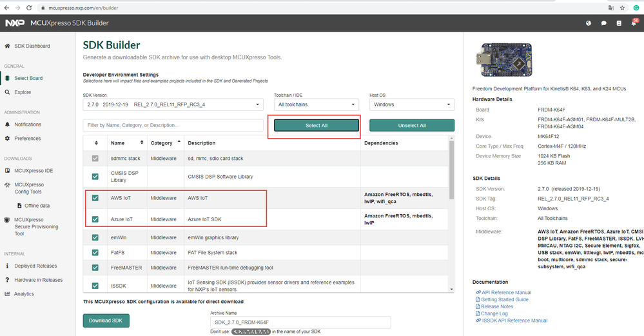Sort by the Name column header
This screenshot has width=644, height=336.
(127, 143)
